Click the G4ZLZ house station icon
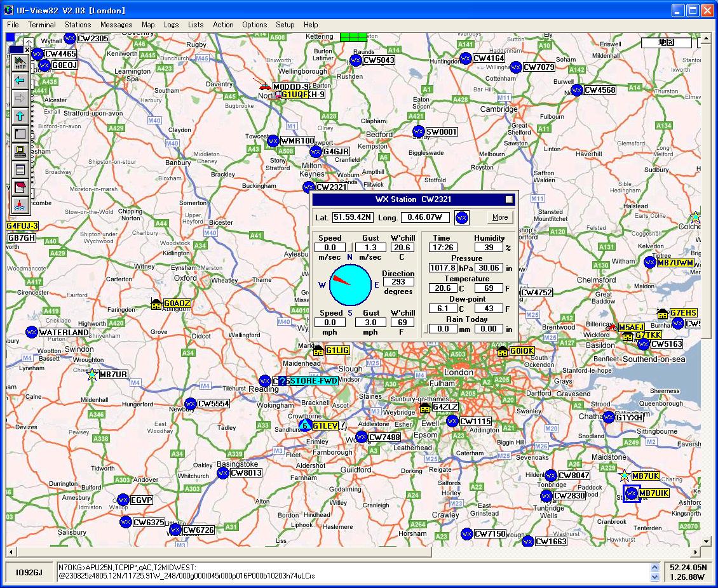The width and height of the screenshot is (718, 588). click(x=425, y=407)
